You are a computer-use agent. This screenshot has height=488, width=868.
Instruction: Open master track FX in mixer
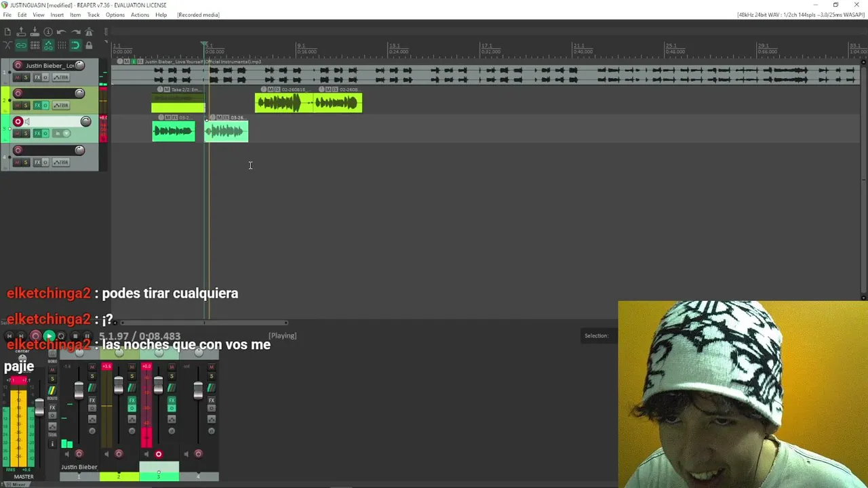coord(52,408)
